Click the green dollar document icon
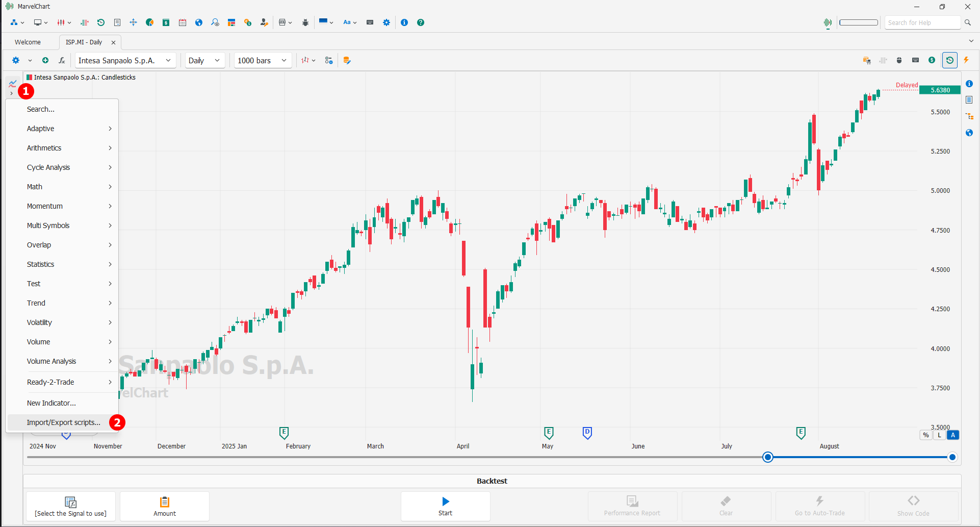Image resolution: width=980 pixels, height=527 pixels. 166,22
